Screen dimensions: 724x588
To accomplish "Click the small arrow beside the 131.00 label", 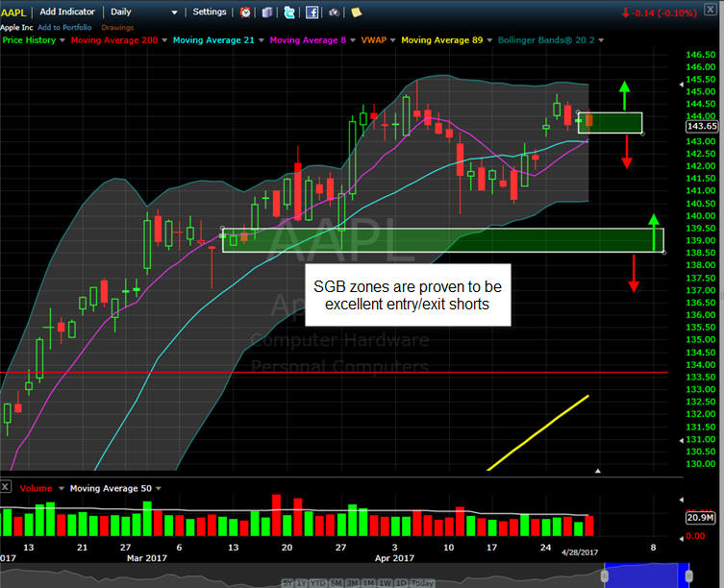I will 681,441.
